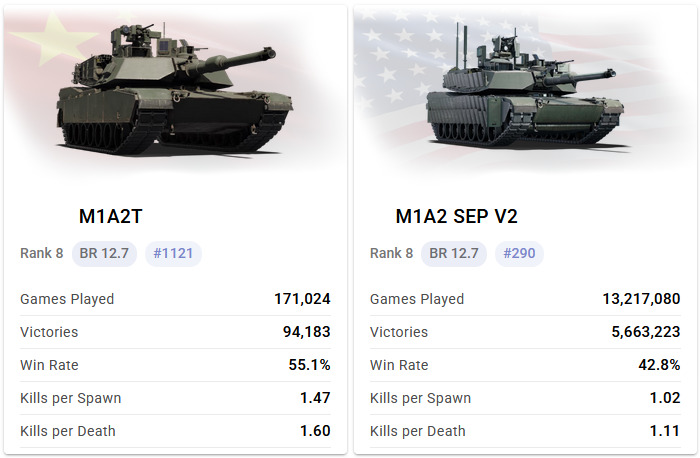Image resolution: width=700 pixels, height=458 pixels.
Task: Click the #1121 ranking badge
Action: [173, 253]
